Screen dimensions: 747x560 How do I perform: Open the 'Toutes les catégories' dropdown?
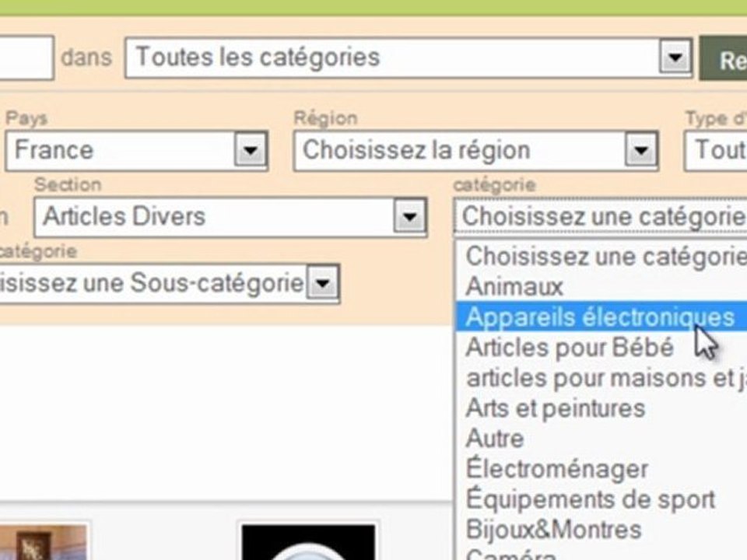[x=409, y=58]
